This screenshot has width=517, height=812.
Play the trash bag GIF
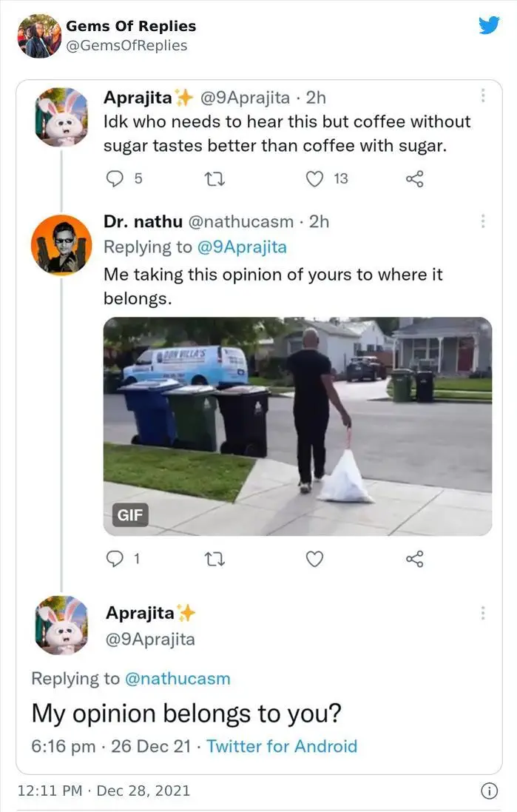(297, 426)
